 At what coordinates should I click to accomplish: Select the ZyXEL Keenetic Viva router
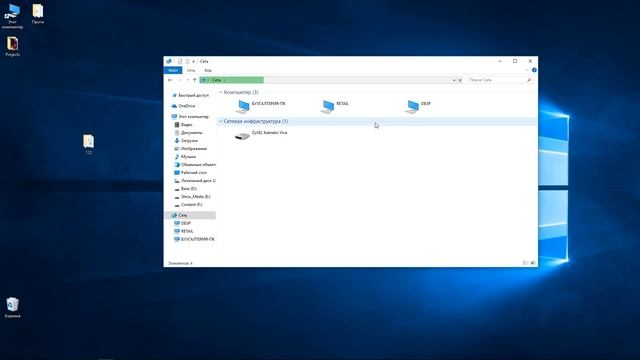pyautogui.click(x=260, y=135)
